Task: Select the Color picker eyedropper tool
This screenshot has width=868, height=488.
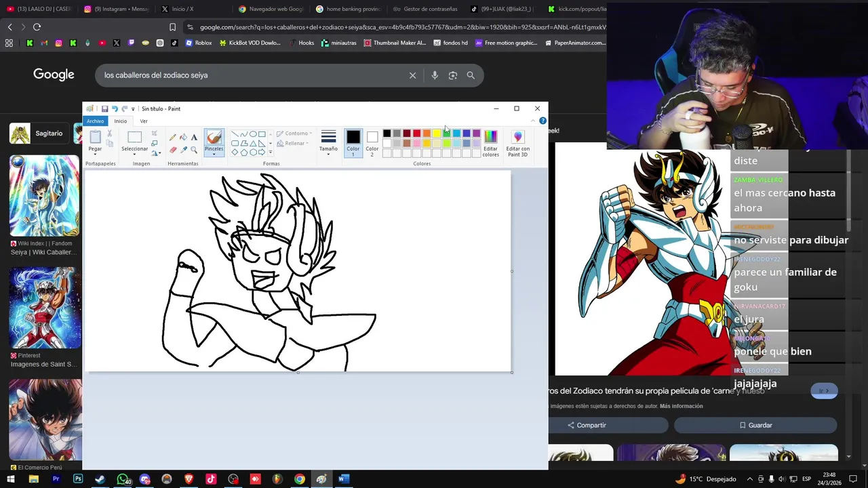Action: click(x=183, y=150)
